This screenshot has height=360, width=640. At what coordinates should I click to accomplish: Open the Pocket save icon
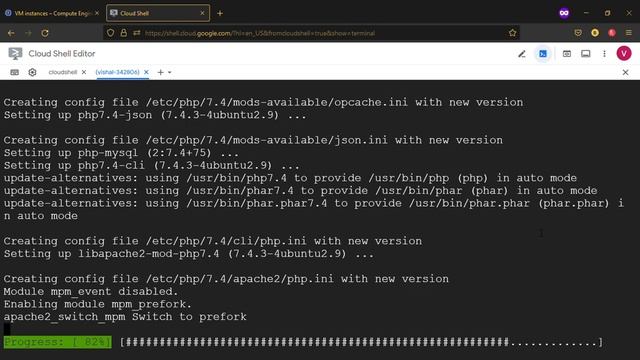[x=578, y=33]
